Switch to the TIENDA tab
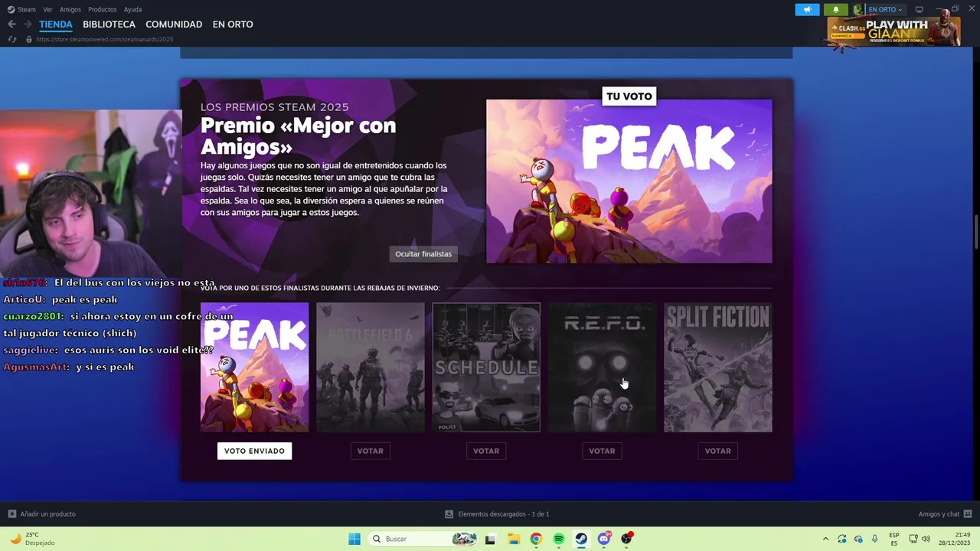This screenshot has width=980, height=551. [56, 24]
